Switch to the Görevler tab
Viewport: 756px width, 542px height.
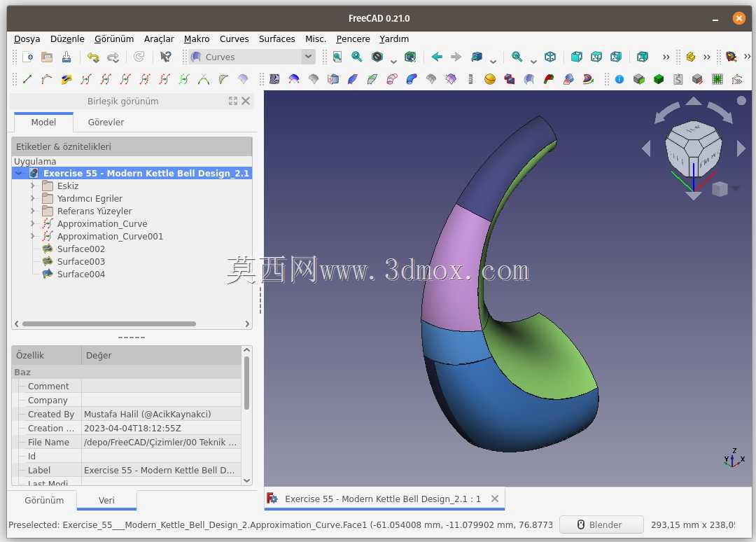(x=106, y=122)
